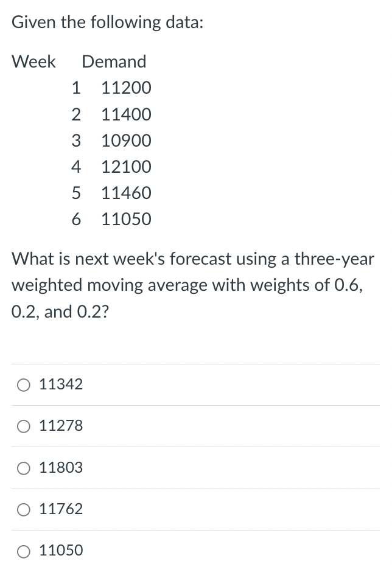Click the divider line above answer choices
Screen dimensions: 392x578
click(195, 364)
